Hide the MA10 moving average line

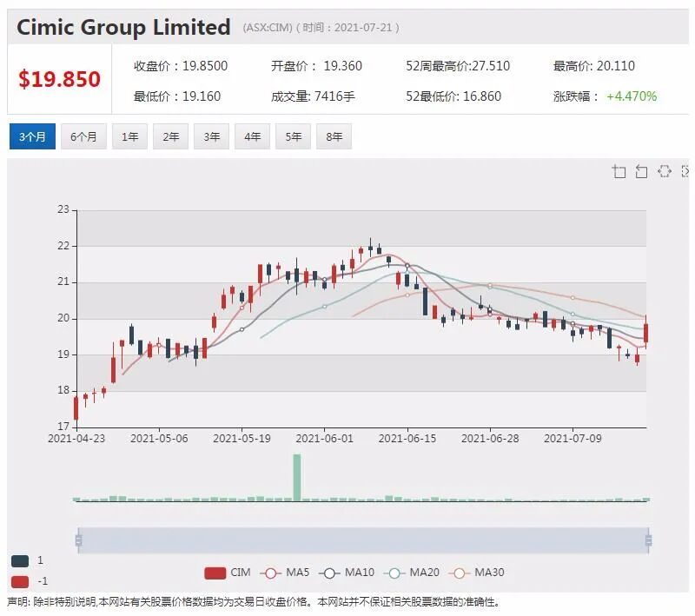pyautogui.click(x=347, y=573)
